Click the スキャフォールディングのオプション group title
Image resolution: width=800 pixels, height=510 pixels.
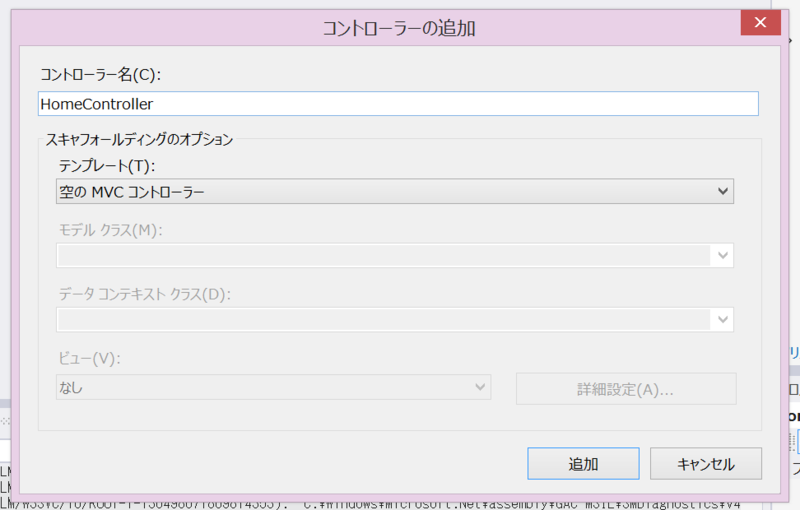tap(139, 139)
